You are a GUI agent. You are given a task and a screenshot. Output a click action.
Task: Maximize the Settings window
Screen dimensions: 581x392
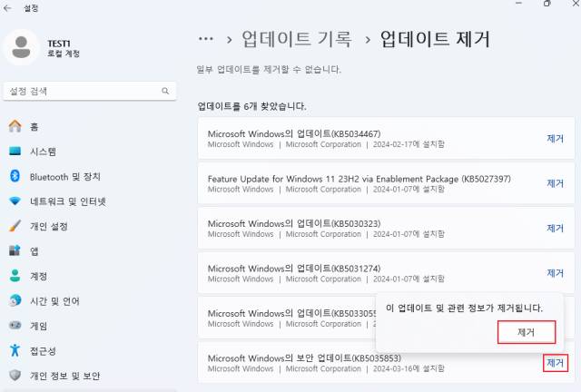click(x=547, y=4)
